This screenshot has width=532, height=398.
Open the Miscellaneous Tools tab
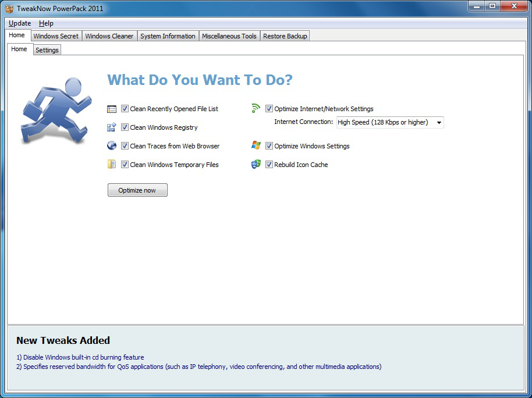[x=229, y=36]
